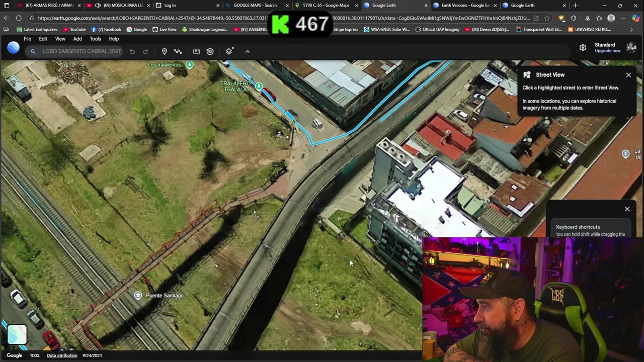Open Google Earth settings gear
This screenshot has height=362, width=644.
[583, 48]
